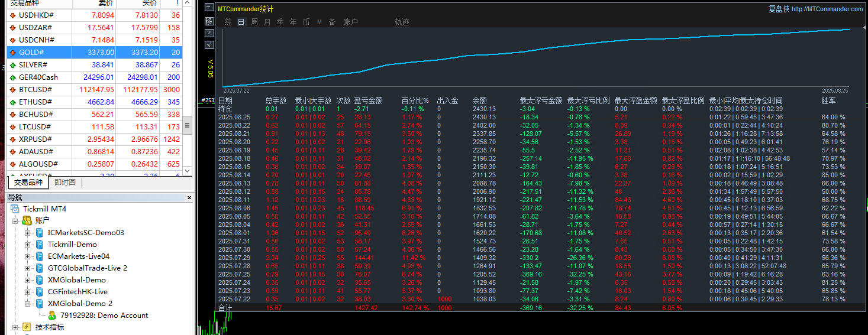Open the M tab in MTCommander
The image size is (868, 335).
320,22
